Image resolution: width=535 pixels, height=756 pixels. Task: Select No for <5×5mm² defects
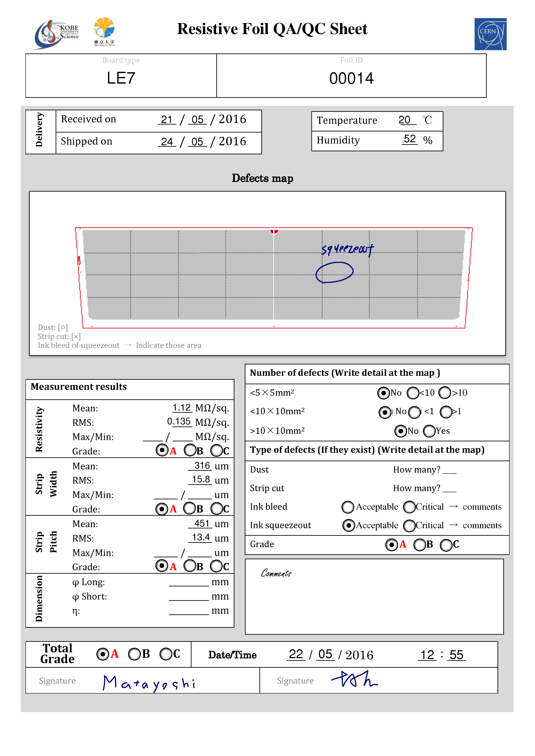(x=383, y=393)
